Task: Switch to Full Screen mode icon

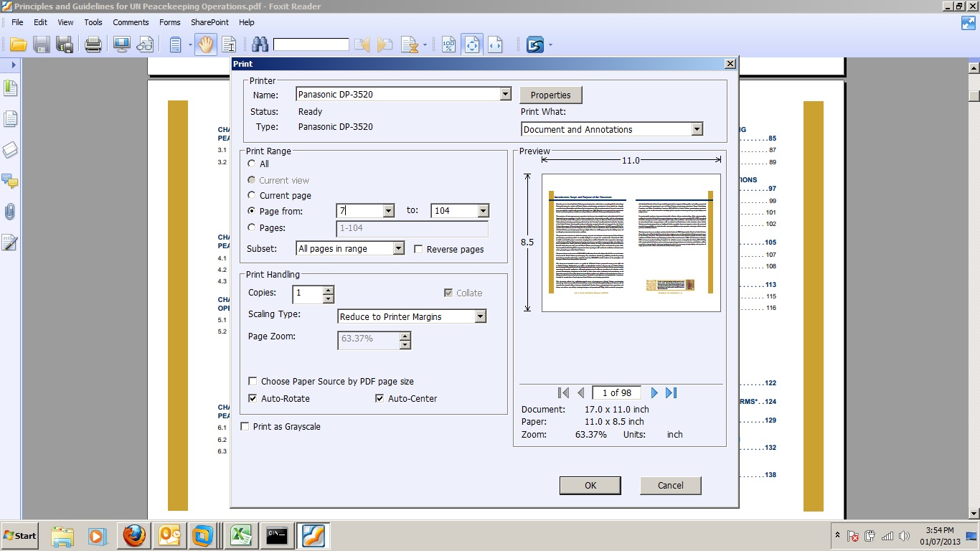Action: [121, 44]
